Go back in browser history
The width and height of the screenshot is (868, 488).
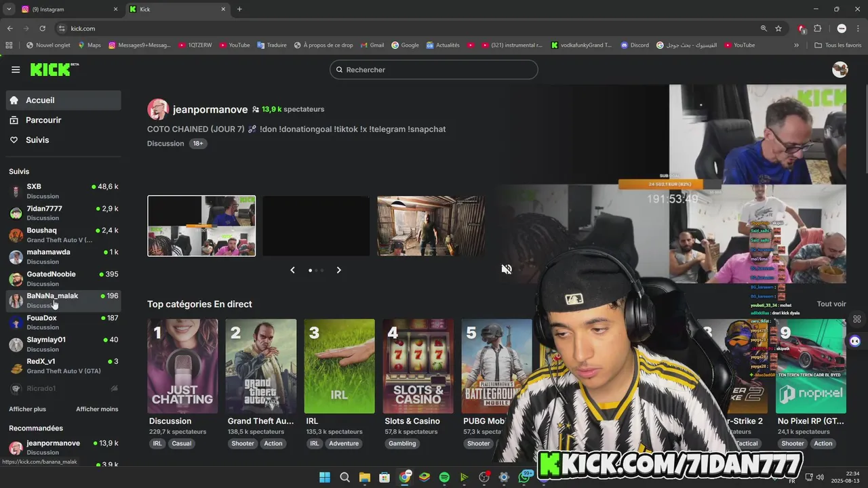pyautogui.click(x=9, y=28)
